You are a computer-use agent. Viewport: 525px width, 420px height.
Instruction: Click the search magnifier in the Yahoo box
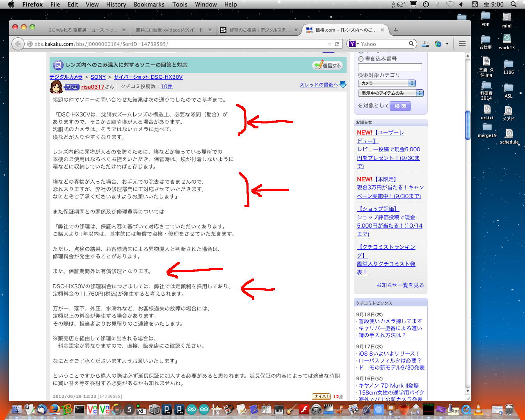click(411, 44)
